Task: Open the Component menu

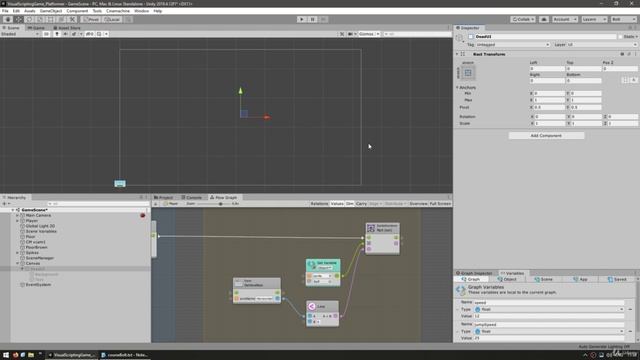Action: (77, 11)
